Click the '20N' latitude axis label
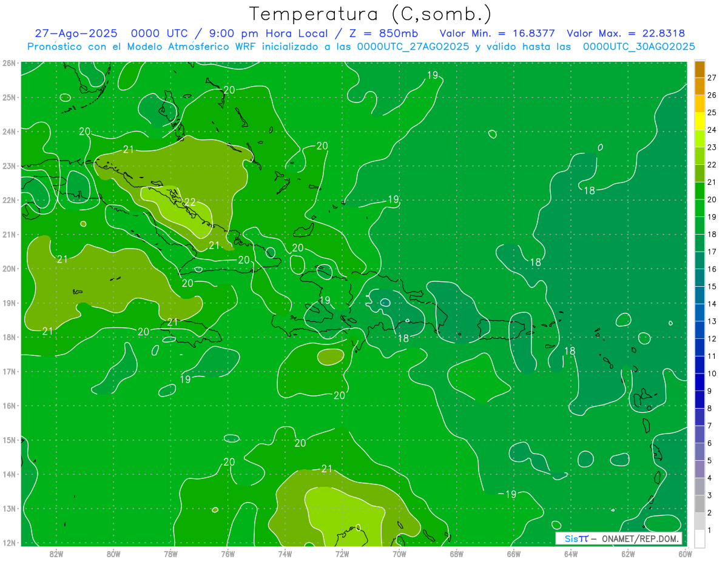Viewport: 728px width, 562px height. pyautogui.click(x=8, y=269)
